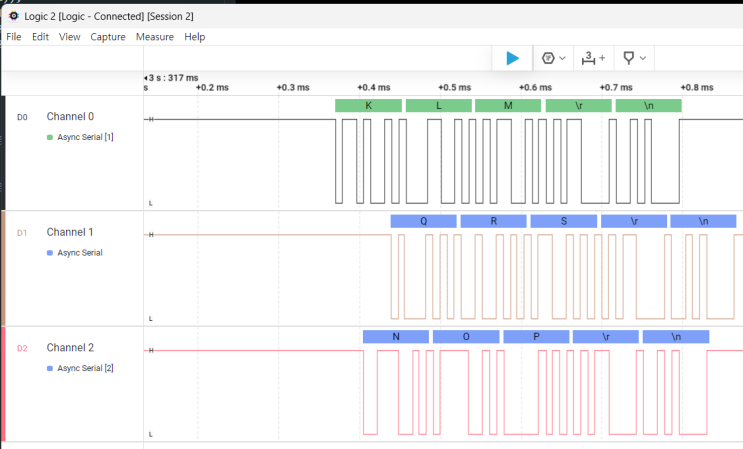
Task: Open the Measure menu
Action: tap(154, 37)
